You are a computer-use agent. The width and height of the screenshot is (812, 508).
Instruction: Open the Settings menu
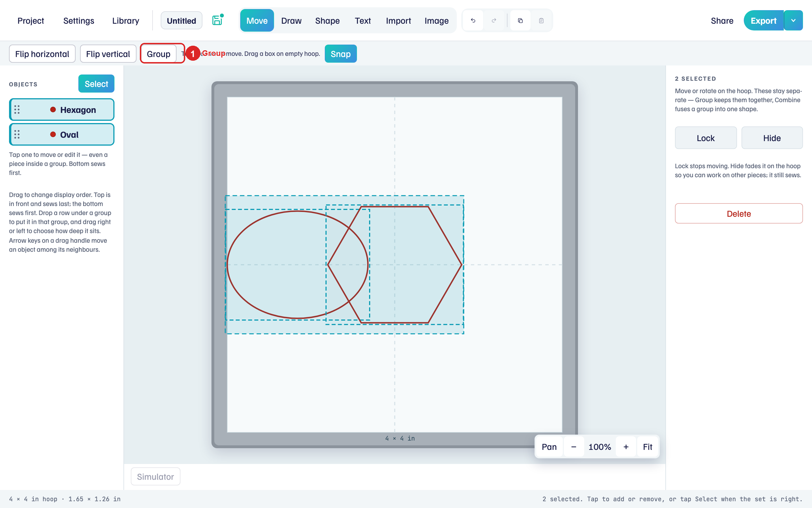(x=78, y=21)
